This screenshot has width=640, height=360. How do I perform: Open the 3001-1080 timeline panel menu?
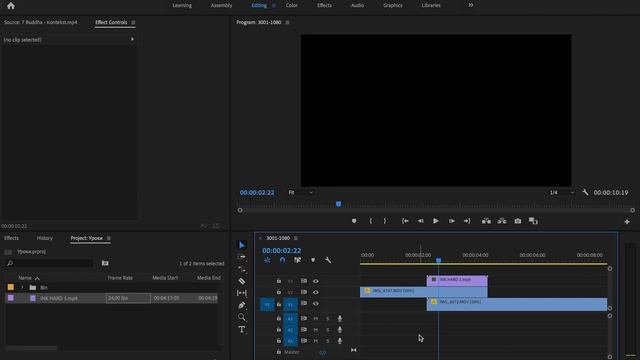[x=296, y=238]
